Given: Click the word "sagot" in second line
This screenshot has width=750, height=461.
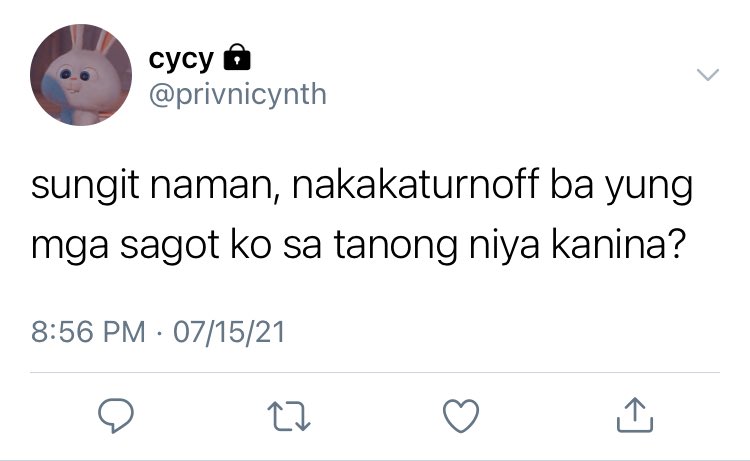Looking at the screenshot, I should 169,247.
